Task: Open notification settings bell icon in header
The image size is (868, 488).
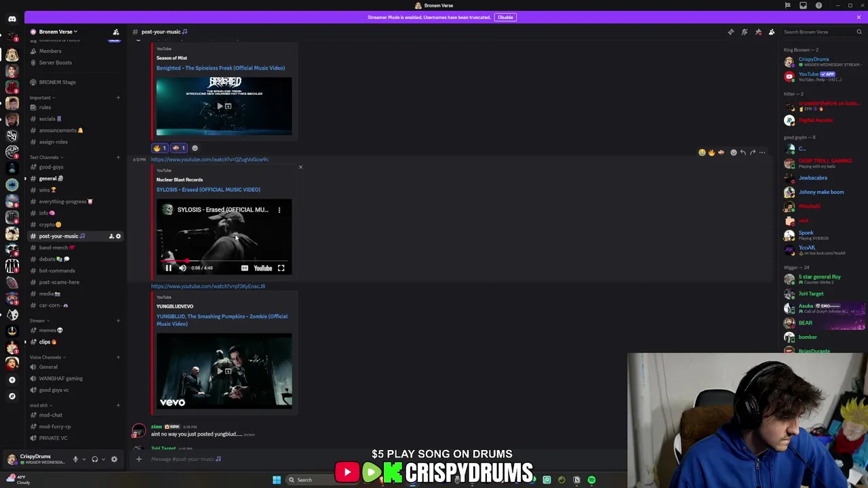Action: 745,32
